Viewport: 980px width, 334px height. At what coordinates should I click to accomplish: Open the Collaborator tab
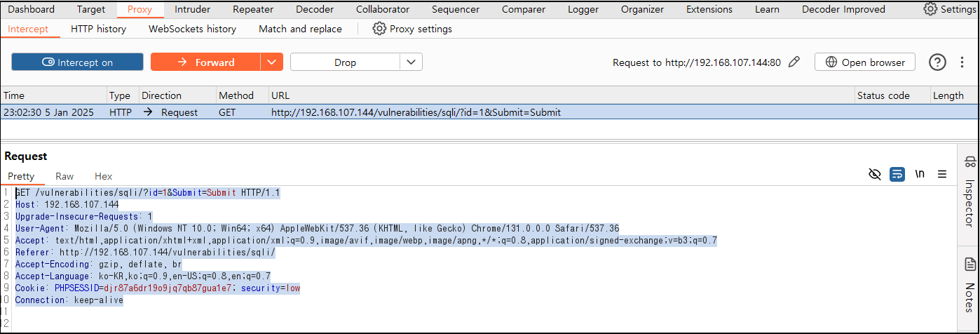coord(383,9)
